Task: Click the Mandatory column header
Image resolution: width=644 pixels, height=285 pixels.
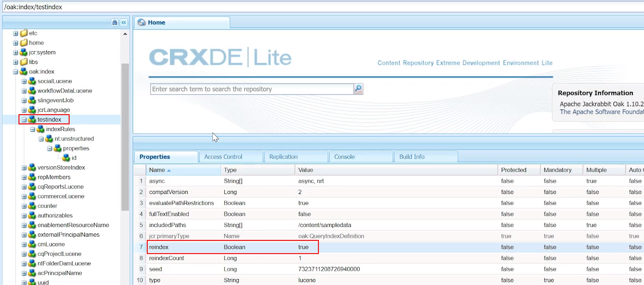Action: click(562, 170)
